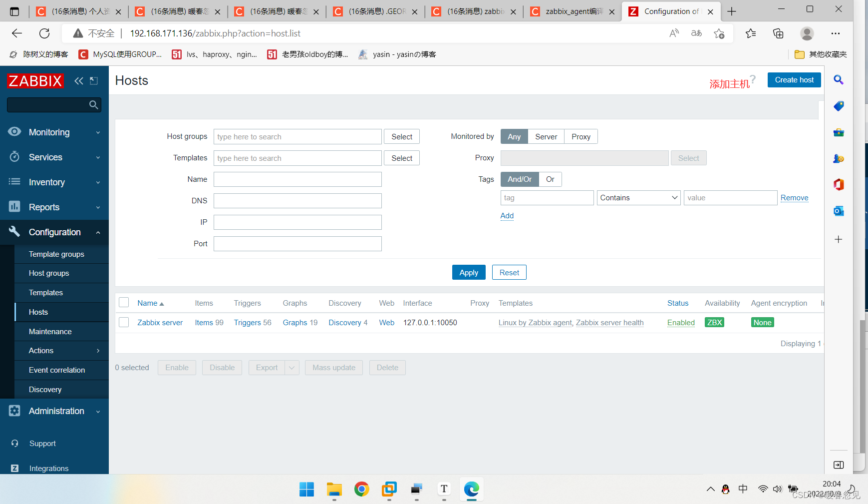Expand the Administration menu
The image size is (868, 504).
(x=54, y=411)
